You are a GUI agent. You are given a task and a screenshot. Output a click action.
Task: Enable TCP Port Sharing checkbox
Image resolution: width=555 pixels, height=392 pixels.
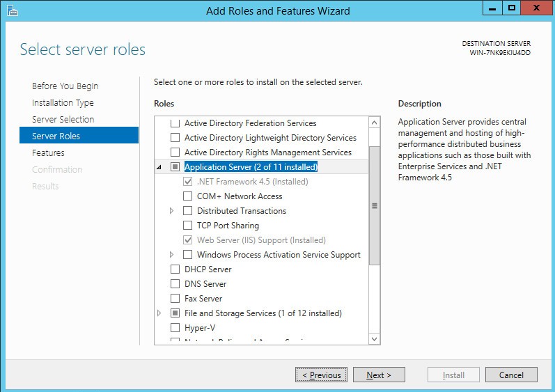[x=187, y=226]
